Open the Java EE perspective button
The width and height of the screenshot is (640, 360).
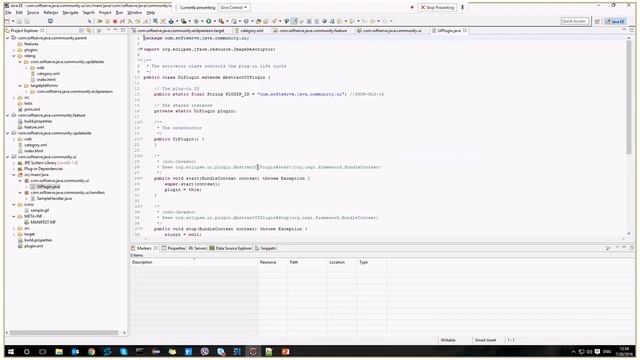616,21
